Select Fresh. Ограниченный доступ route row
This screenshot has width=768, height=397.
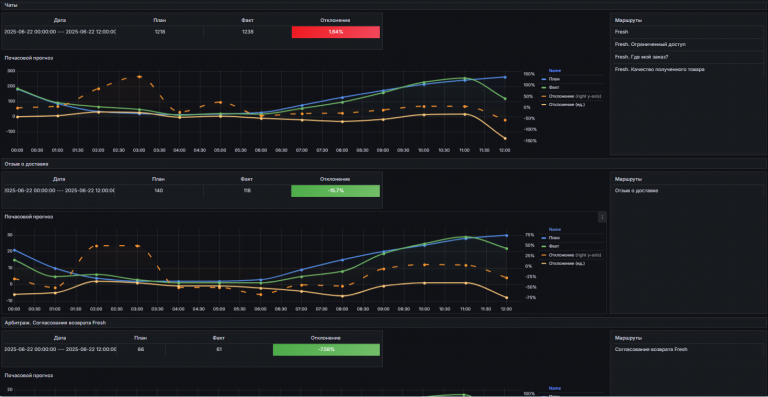[688, 44]
